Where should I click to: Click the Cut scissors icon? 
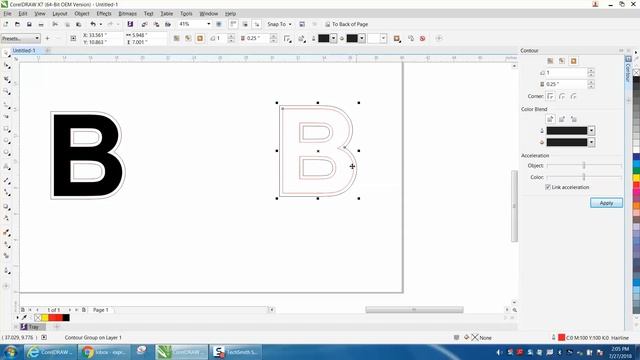(55, 24)
